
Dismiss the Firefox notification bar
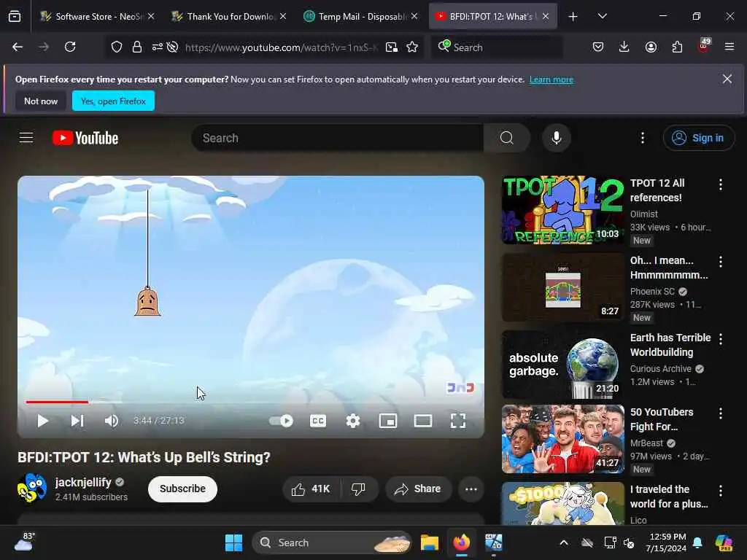(727, 79)
